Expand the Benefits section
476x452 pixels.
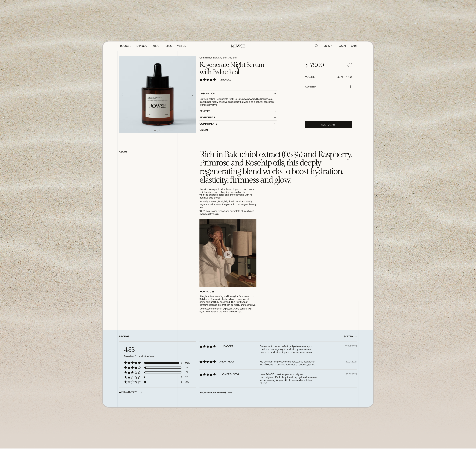click(275, 111)
